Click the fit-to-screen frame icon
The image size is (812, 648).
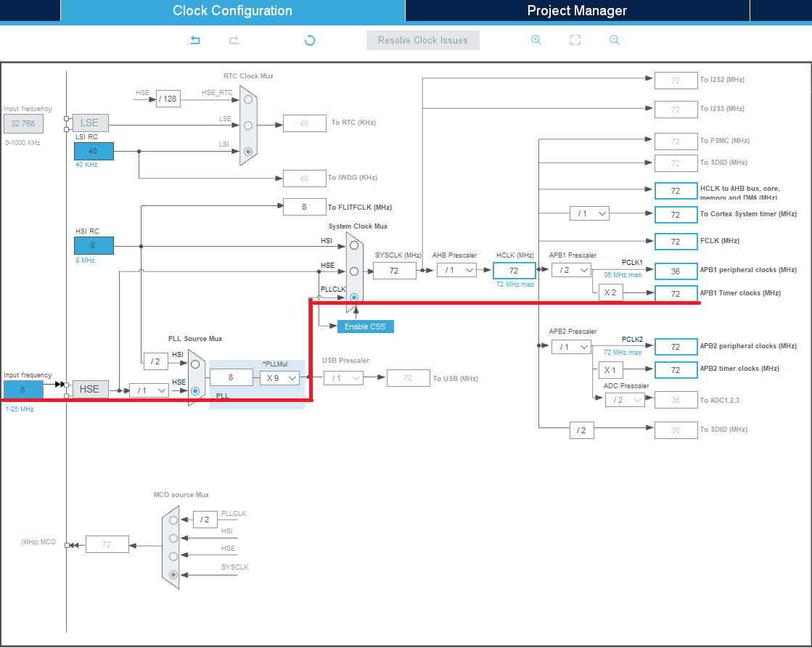[x=575, y=40]
